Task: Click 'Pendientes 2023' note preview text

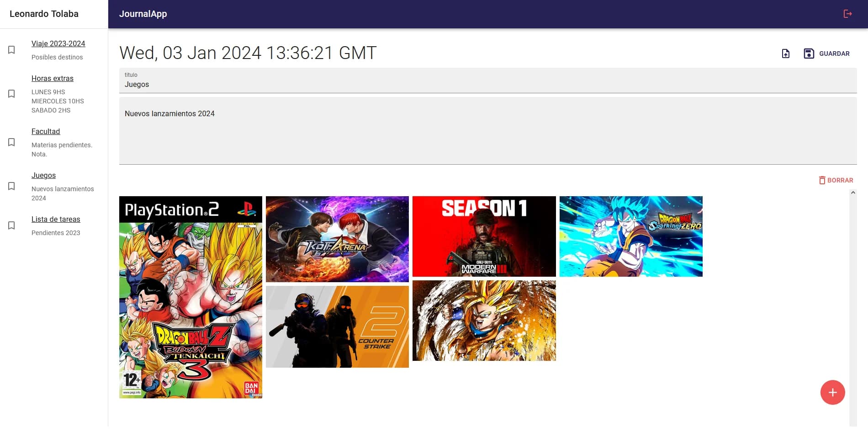Action: tap(56, 233)
